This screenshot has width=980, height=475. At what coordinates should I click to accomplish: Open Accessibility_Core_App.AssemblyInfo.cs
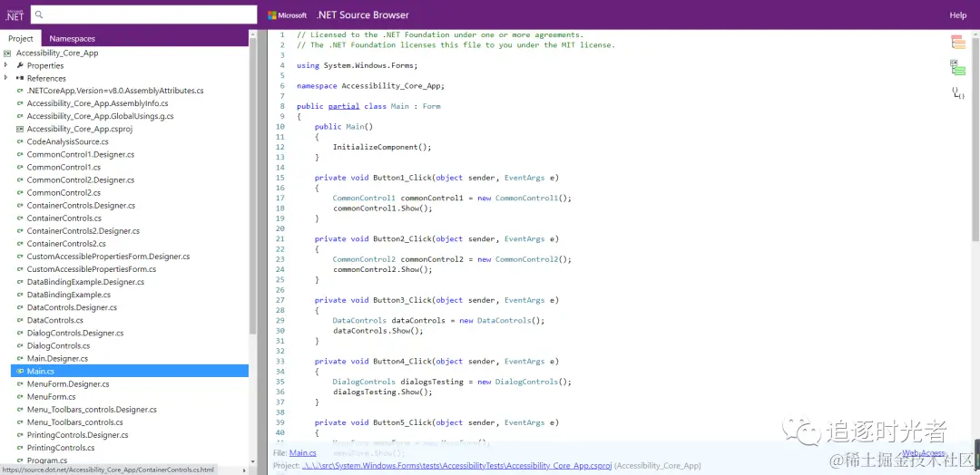[97, 103]
